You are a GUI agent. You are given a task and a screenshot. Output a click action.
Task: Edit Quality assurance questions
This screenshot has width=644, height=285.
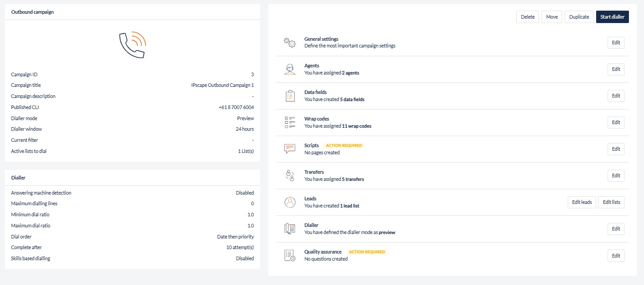[616, 255]
